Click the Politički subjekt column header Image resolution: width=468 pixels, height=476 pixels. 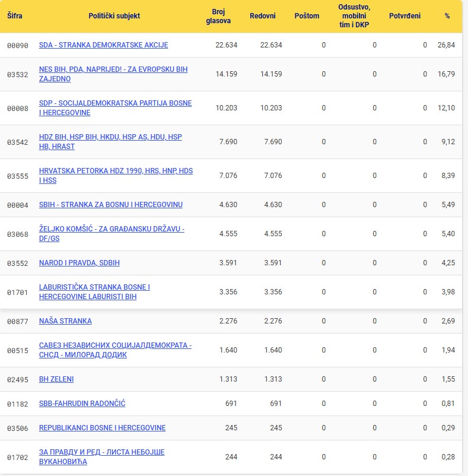114,16
